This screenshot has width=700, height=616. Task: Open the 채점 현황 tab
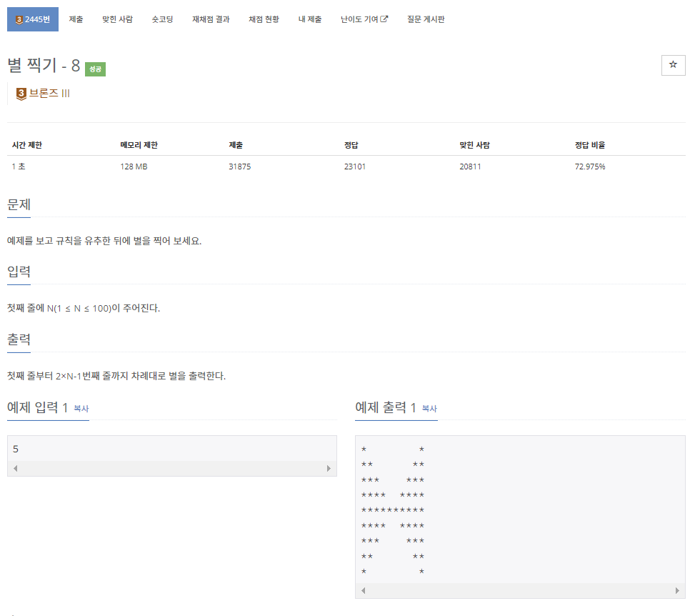264,19
